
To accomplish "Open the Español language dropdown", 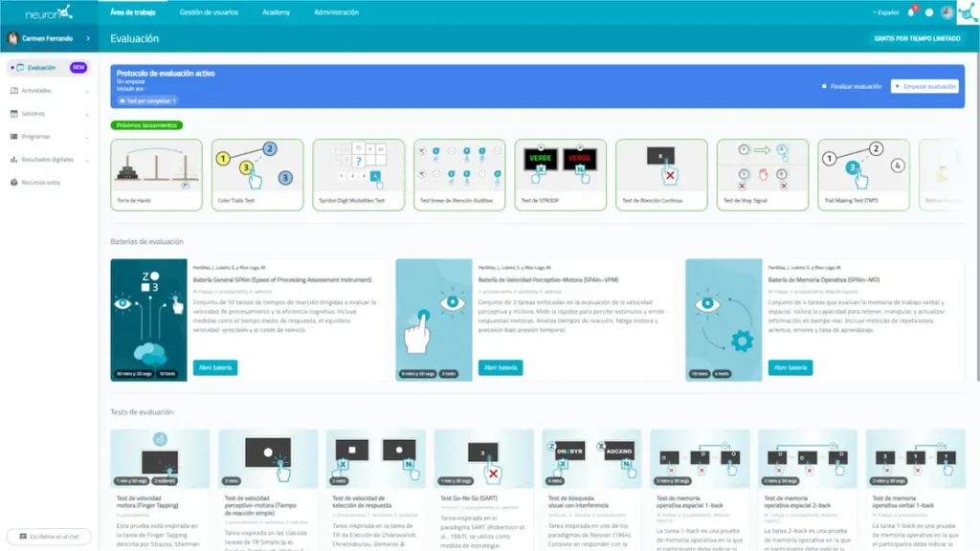I will 887,12.
